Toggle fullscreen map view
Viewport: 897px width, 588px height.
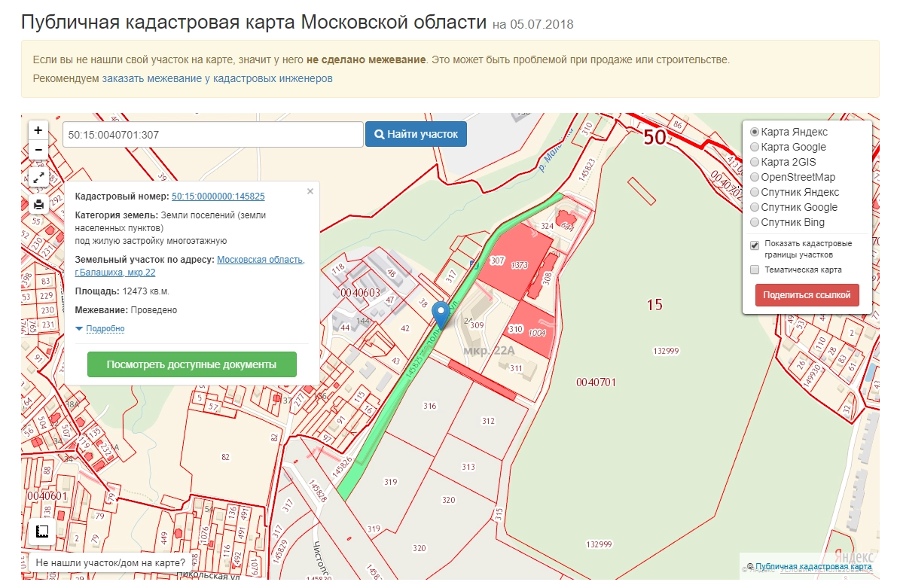click(38, 178)
